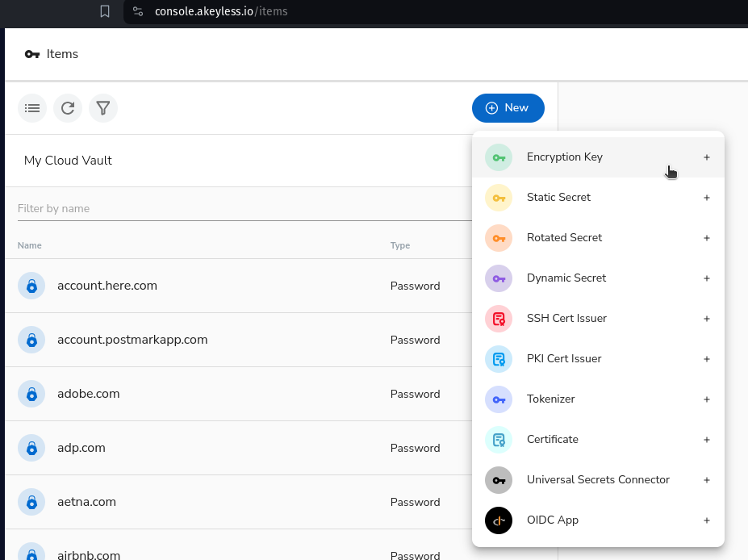The height and width of the screenshot is (560, 748).
Task: Pick Rotated Secret in the menu
Action: click(x=598, y=238)
